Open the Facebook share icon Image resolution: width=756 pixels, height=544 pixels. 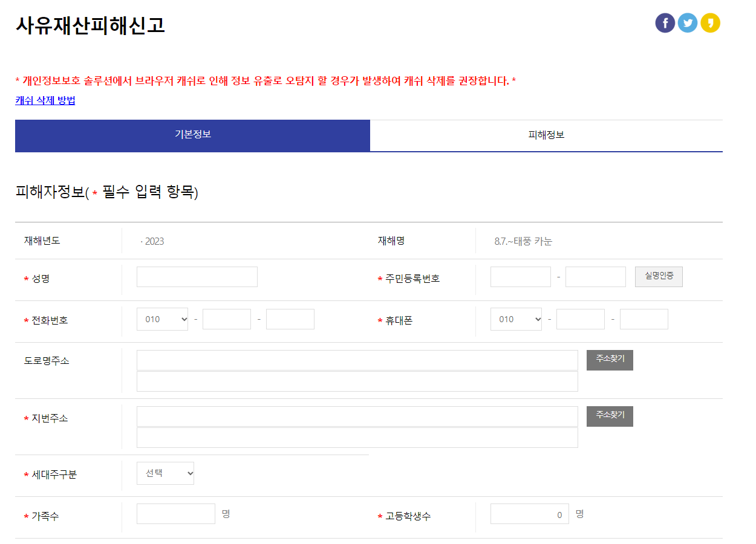coord(665,23)
